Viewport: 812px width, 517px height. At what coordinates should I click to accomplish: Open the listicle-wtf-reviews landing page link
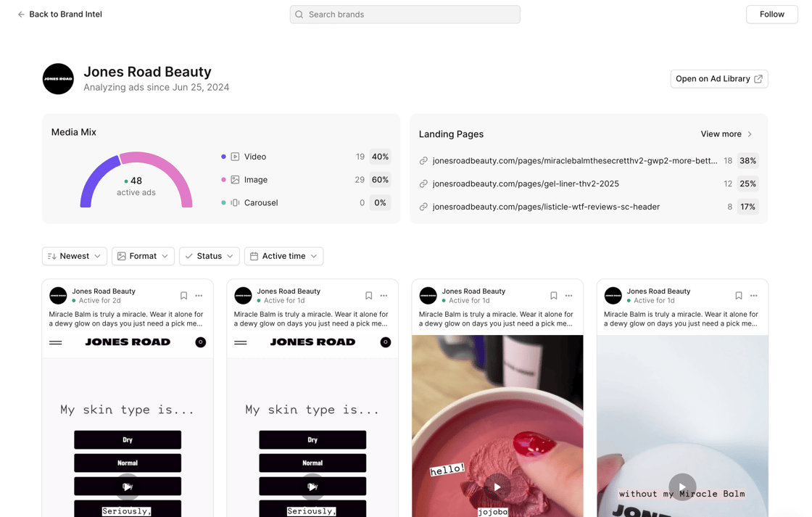545,207
